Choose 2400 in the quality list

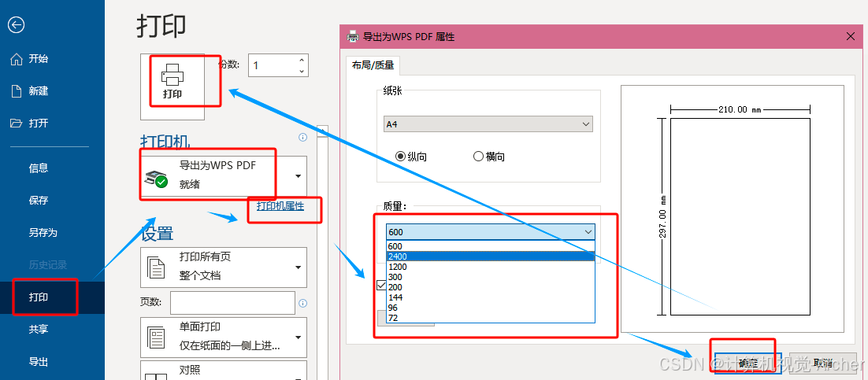point(491,256)
